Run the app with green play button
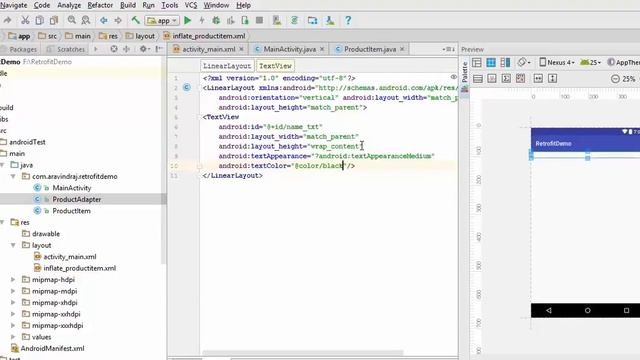Image resolution: width=640 pixels, height=360 pixels. point(187,20)
